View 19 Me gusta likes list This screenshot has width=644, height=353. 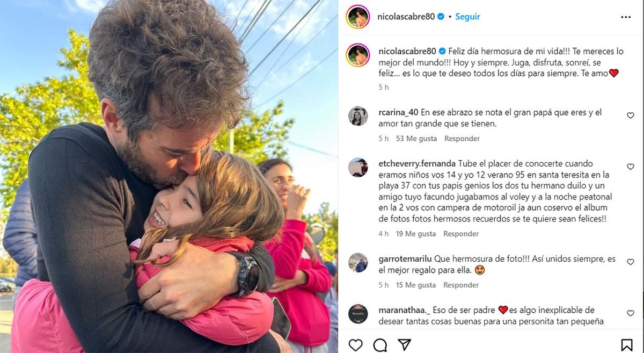click(416, 234)
